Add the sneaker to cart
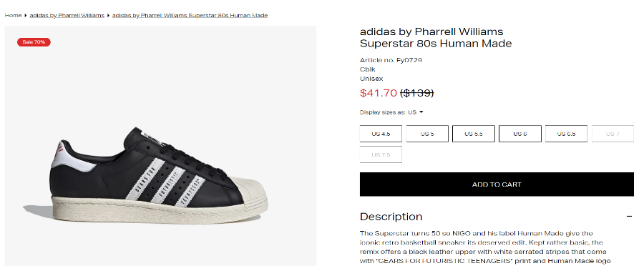 497,184
